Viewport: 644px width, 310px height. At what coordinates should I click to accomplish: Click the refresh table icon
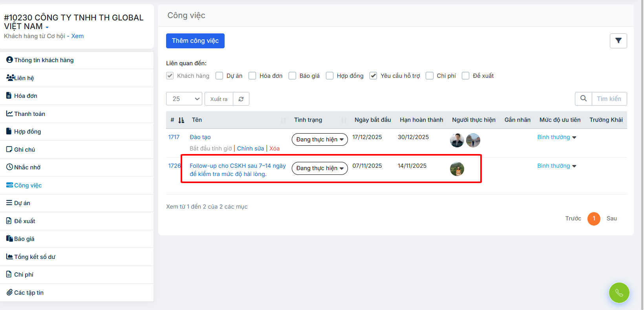241,99
